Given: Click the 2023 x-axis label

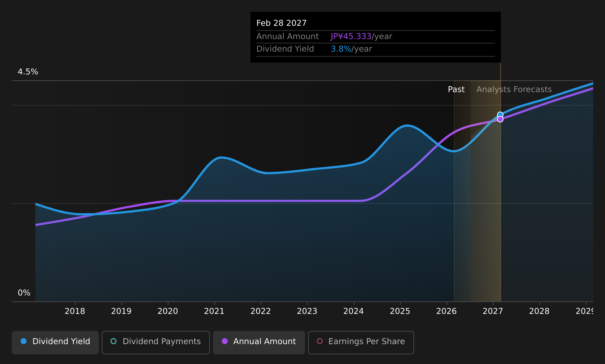Looking at the screenshot, I should (307, 311).
